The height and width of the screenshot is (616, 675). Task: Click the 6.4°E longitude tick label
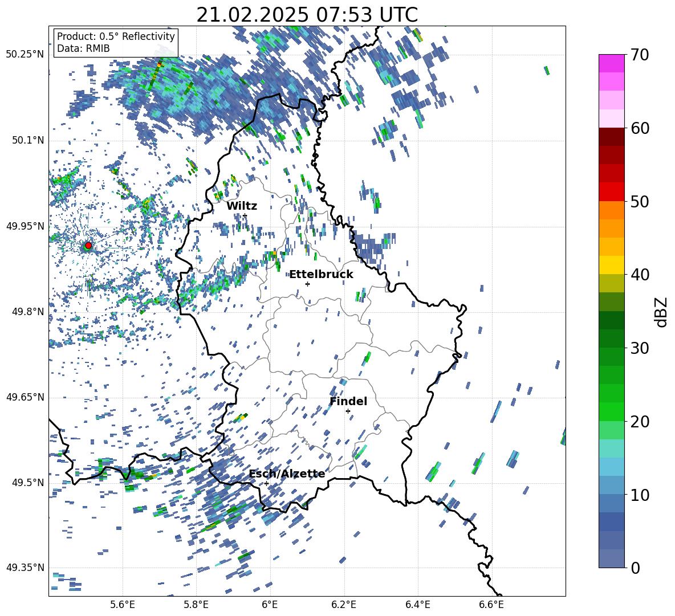417,605
